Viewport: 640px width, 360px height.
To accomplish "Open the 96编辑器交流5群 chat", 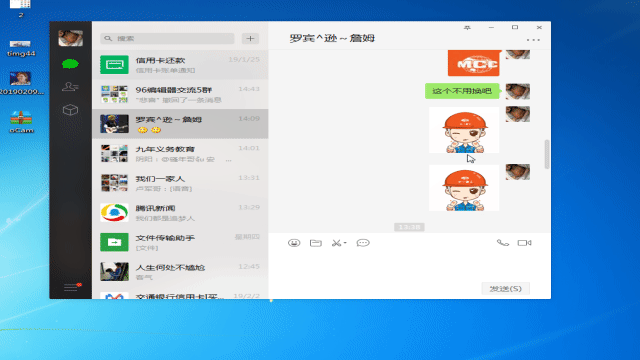I will 180,94.
